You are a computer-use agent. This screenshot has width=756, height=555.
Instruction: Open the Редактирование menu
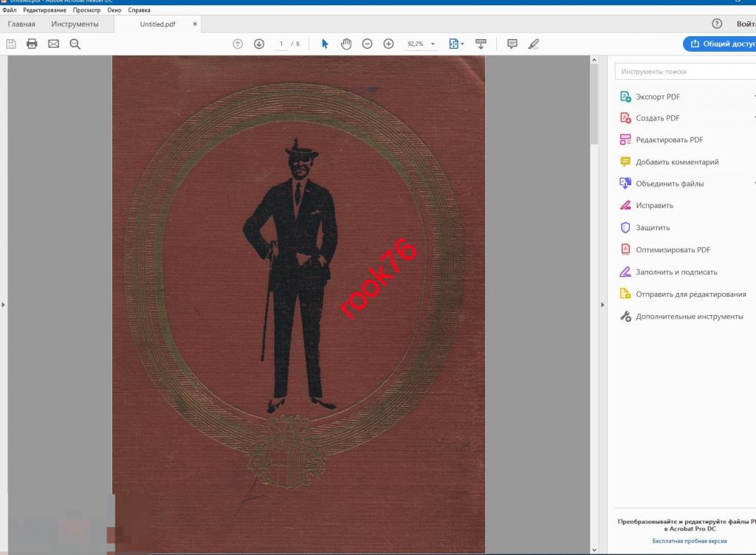[44, 10]
